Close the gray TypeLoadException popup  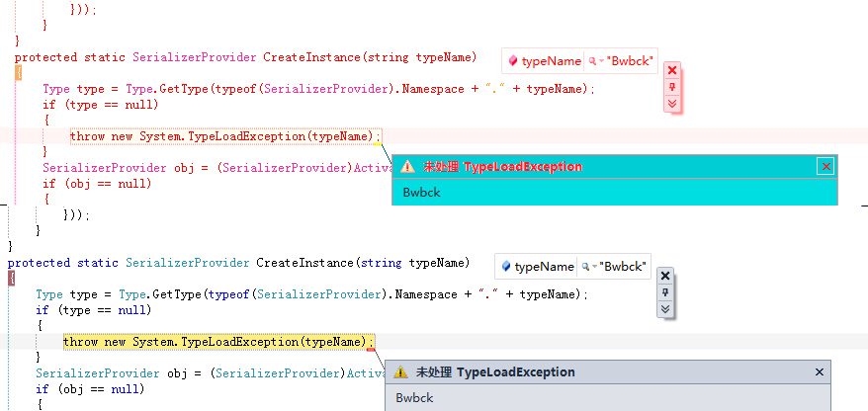click(x=820, y=372)
